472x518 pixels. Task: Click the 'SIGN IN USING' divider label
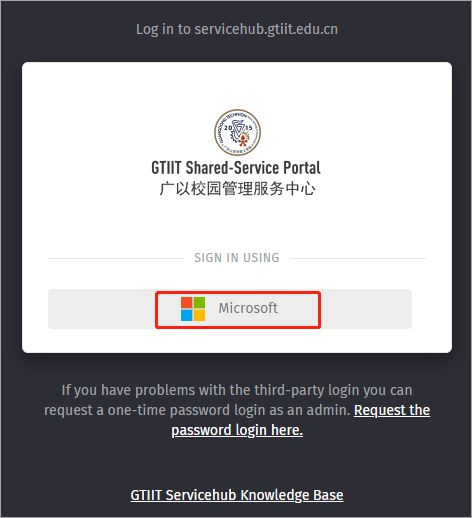point(237,258)
